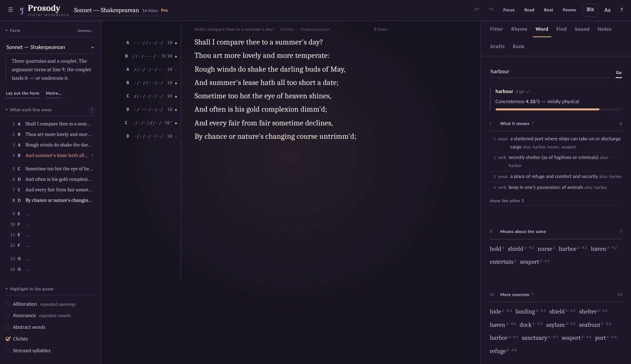Image resolution: width=631 pixels, height=364 pixels.
Task: Click definition 1 a sheltered port
Action: (556, 143)
